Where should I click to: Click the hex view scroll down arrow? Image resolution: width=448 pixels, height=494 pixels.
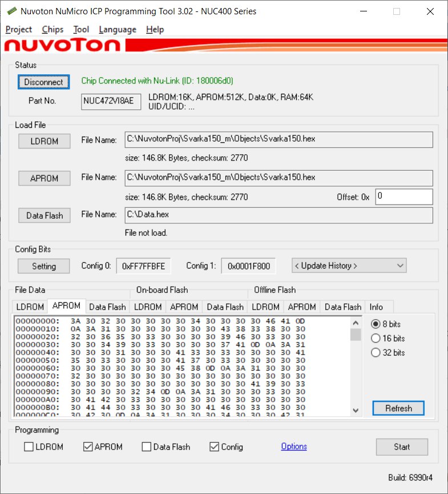(356, 410)
